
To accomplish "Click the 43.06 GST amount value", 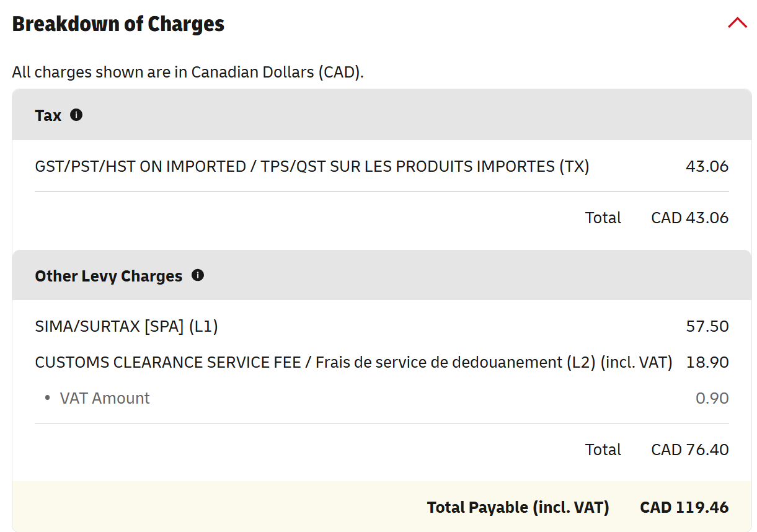I will (707, 166).
